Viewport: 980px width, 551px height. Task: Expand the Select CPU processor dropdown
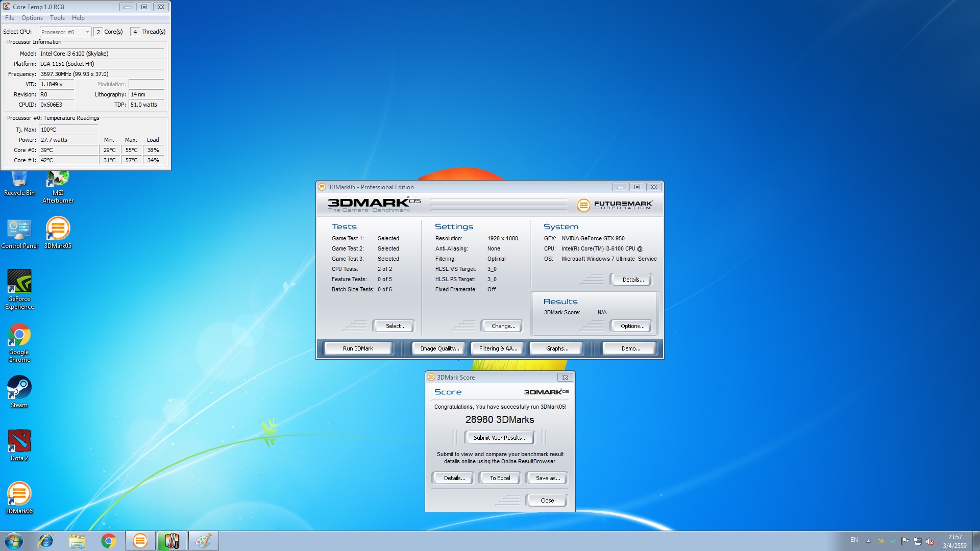pos(87,32)
